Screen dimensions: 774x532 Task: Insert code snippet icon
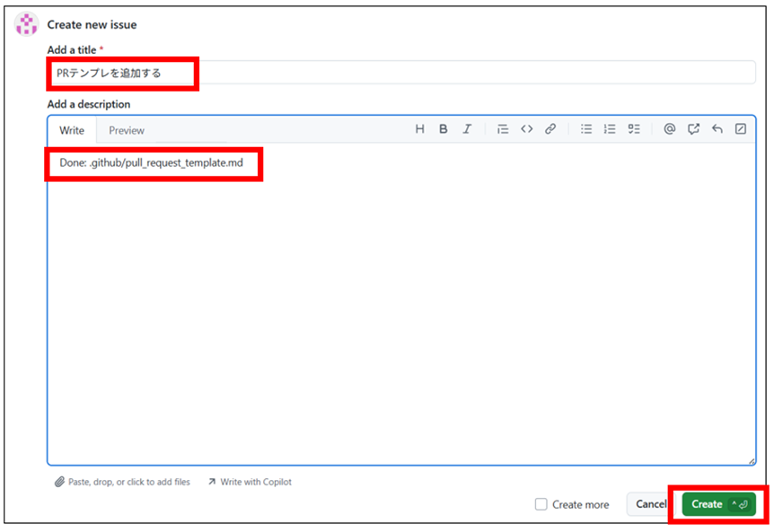pyautogui.click(x=527, y=129)
